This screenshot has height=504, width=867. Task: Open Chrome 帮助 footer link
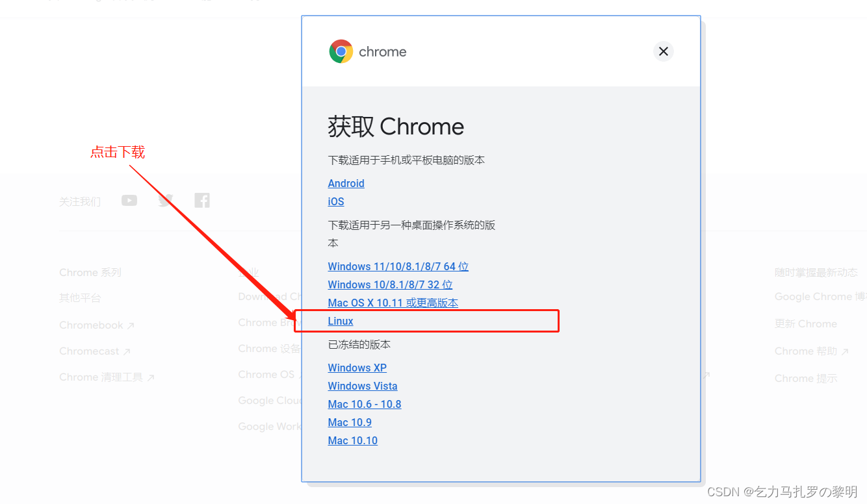coord(812,351)
